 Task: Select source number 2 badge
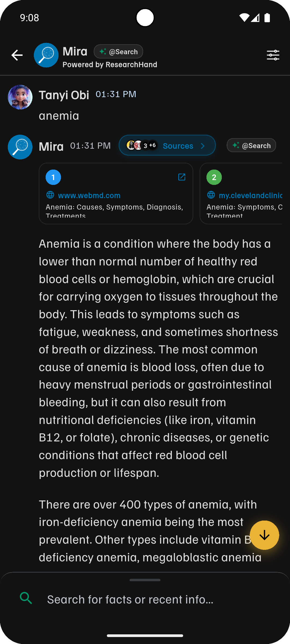(x=214, y=177)
